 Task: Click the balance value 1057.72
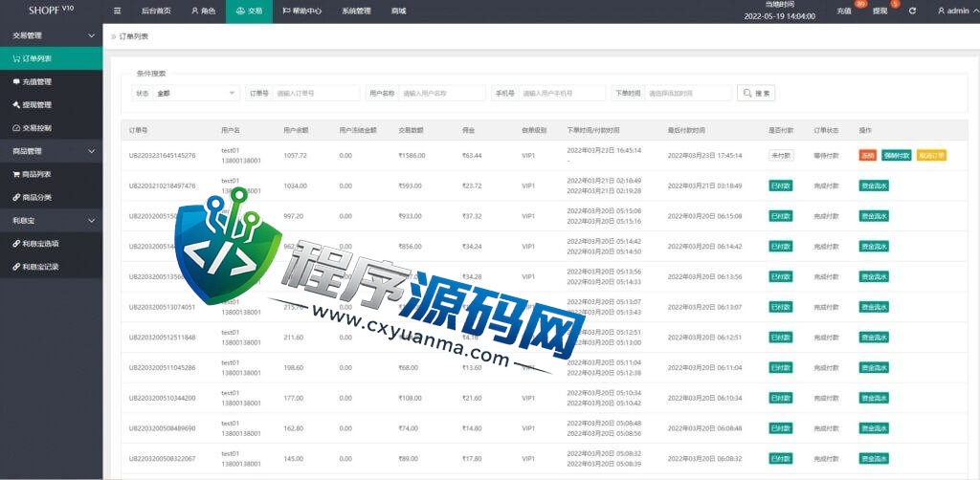click(x=295, y=156)
